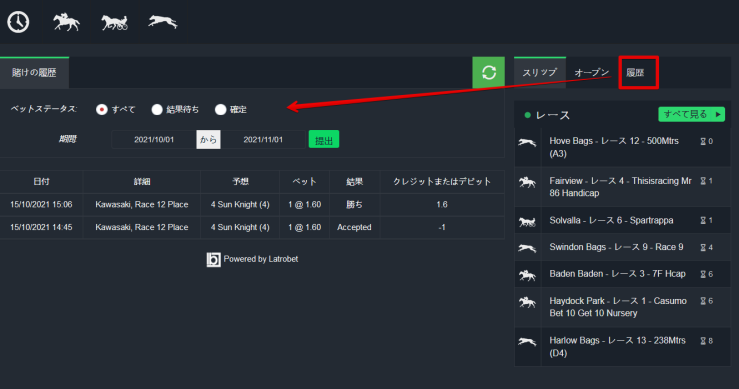Open Solvalla レース 6 Spartrappa link
Screen dimensions: 739x389
(x=611, y=221)
